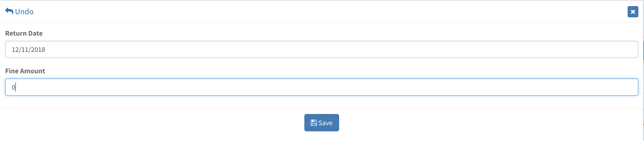Click the Fine Amount label
Screen dimensions: 644x141
25,71
